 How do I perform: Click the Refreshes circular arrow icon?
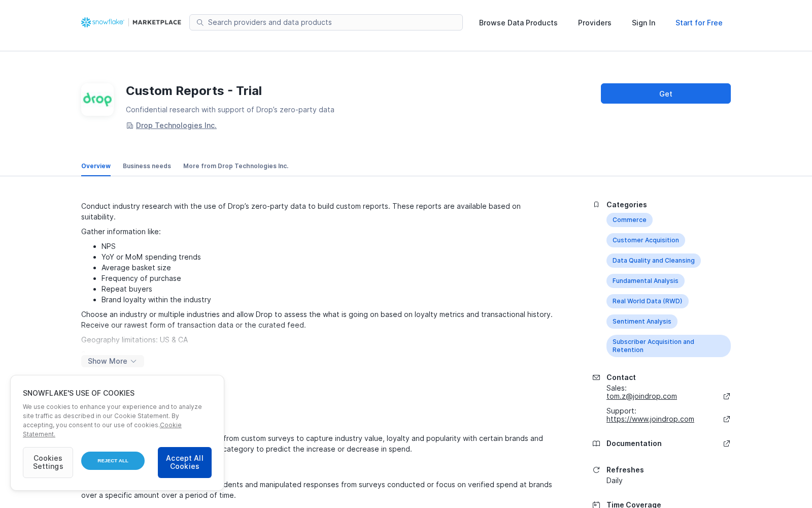click(596, 470)
